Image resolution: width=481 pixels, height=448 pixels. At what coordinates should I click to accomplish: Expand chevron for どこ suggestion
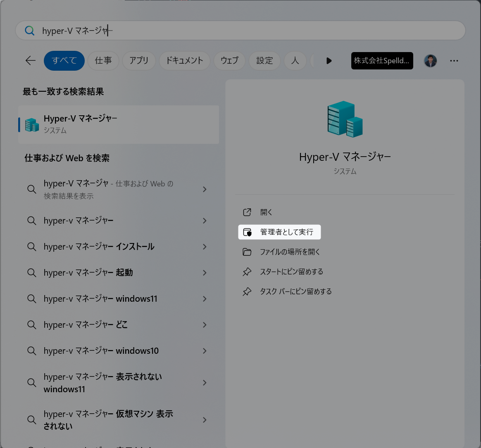205,325
